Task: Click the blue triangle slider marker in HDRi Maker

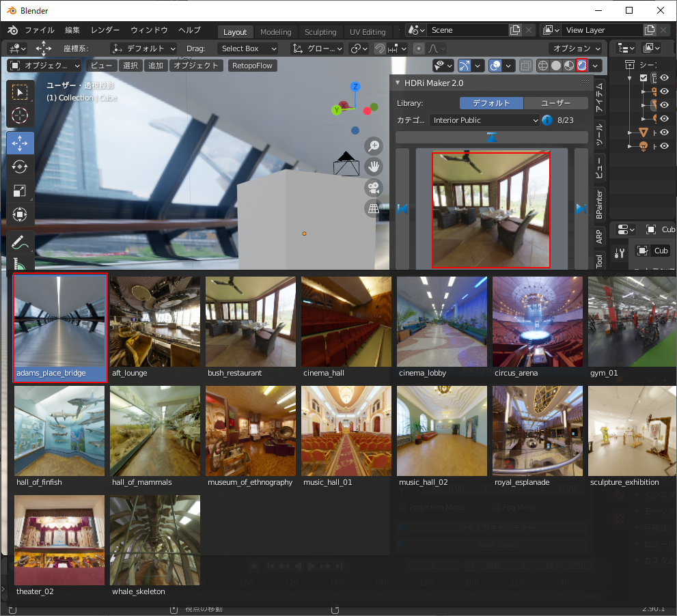Action: click(491, 136)
